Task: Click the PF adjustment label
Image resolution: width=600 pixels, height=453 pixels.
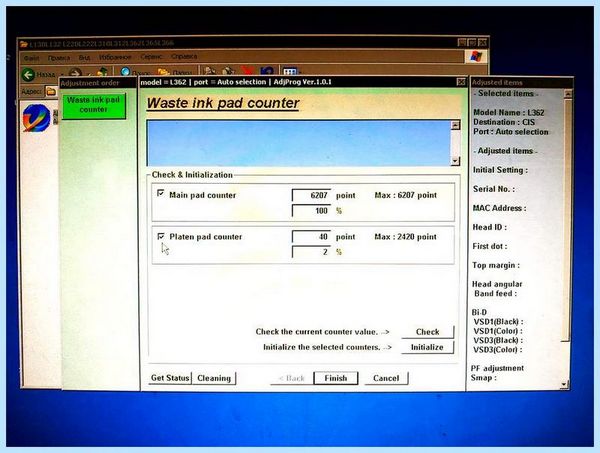Action: click(497, 368)
